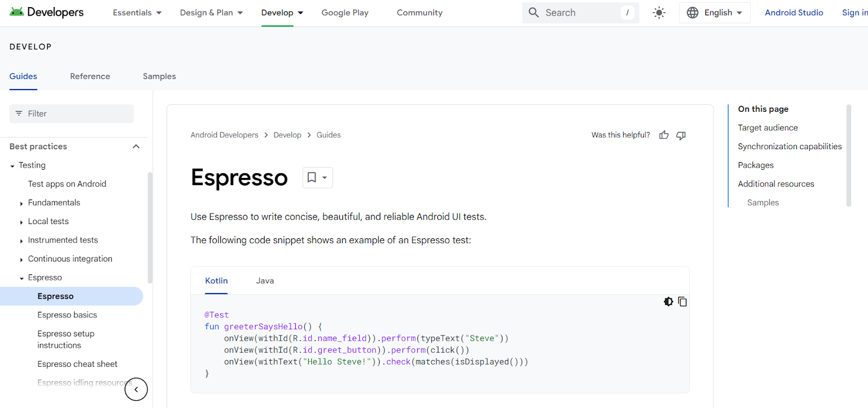Image resolution: width=868 pixels, height=408 pixels.
Task: Switch to the Reference tab
Action: pyautogui.click(x=90, y=76)
